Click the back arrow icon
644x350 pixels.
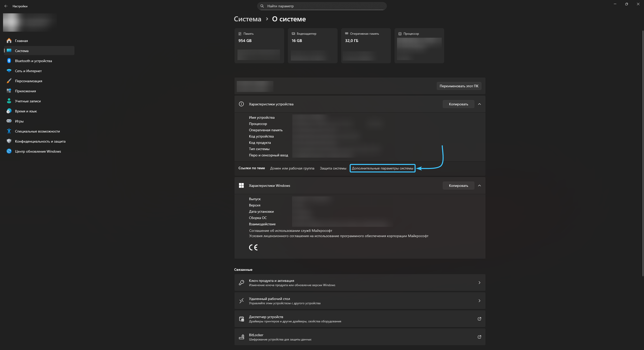coord(6,6)
